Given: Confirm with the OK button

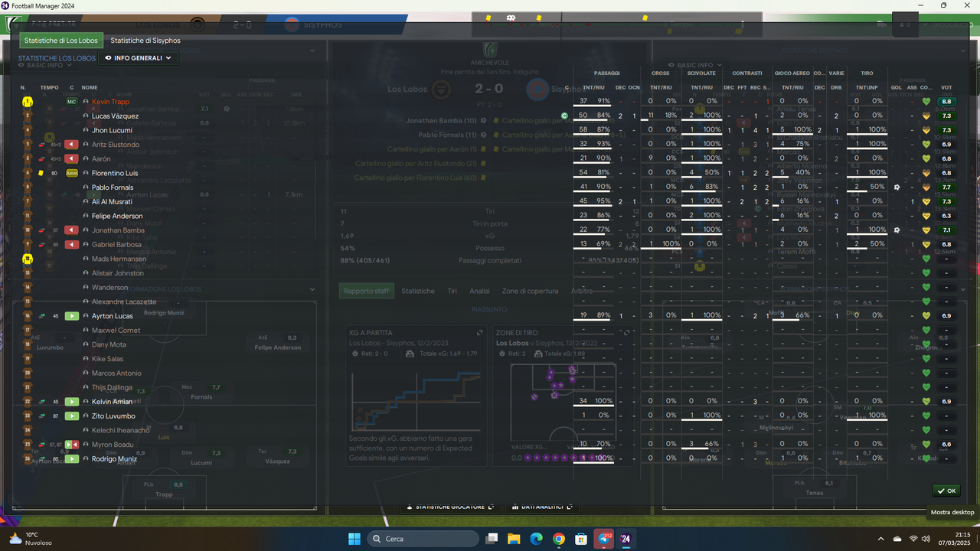Looking at the screenshot, I should pyautogui.click(x=946, y=491).
